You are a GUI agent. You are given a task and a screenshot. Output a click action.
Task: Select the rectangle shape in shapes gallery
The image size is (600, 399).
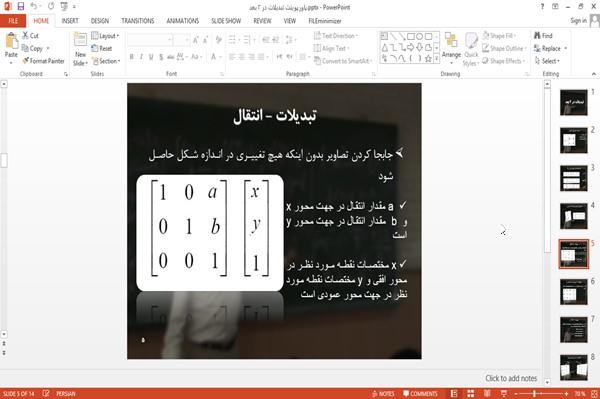click(411, 37)
